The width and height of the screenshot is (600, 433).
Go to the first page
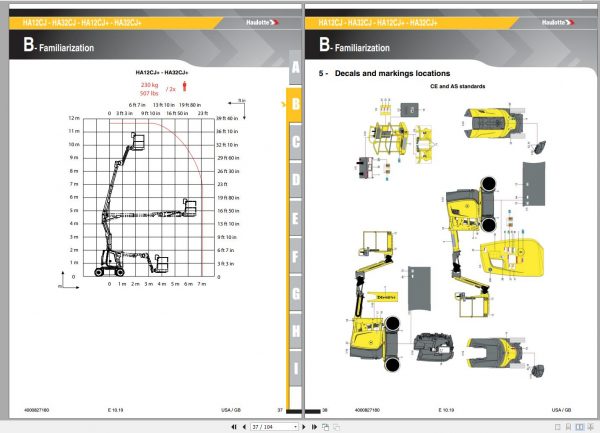[x=234, y=426]
